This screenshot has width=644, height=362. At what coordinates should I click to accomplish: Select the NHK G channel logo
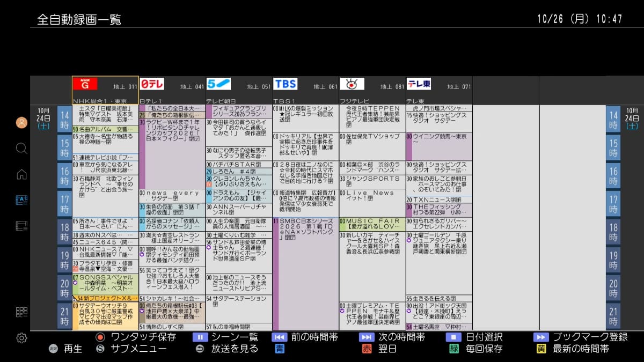click(x=85, y=84)
